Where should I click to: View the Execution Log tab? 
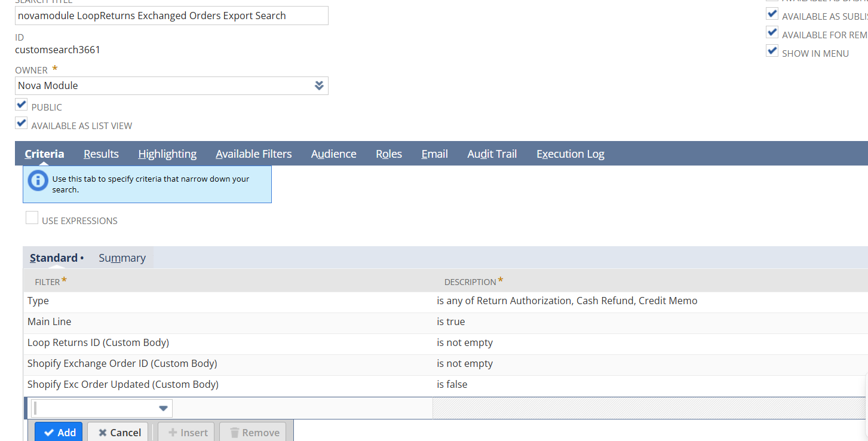tap(570, 154)
